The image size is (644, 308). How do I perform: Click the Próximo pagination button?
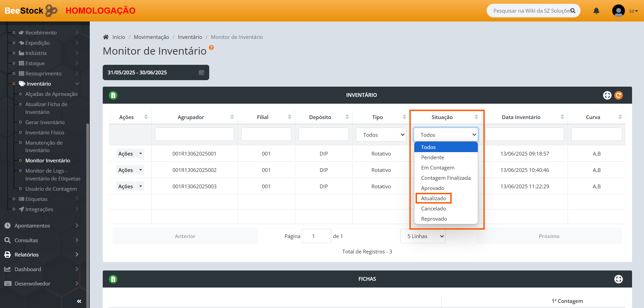click(x=549, y=236)
